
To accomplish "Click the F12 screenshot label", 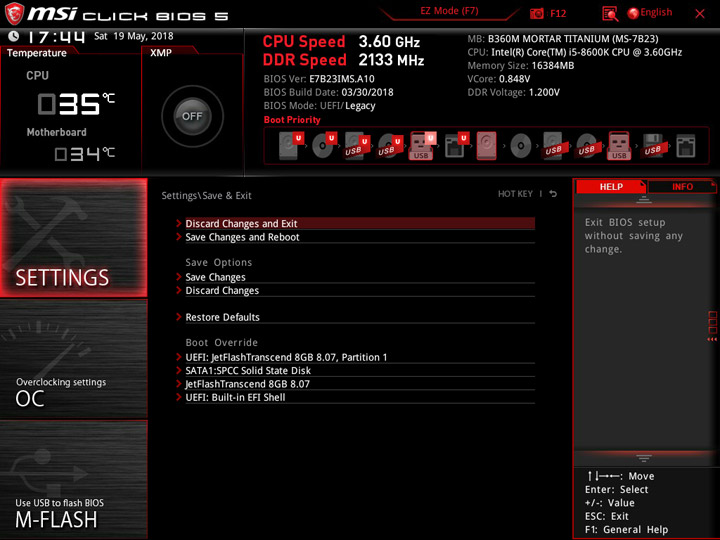I will point(557,13).
